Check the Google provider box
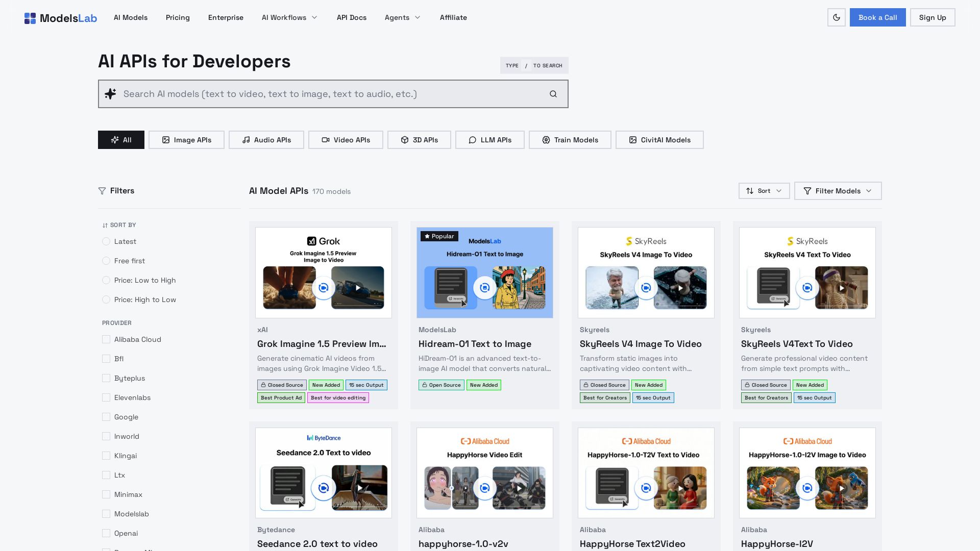 [106, 417]
